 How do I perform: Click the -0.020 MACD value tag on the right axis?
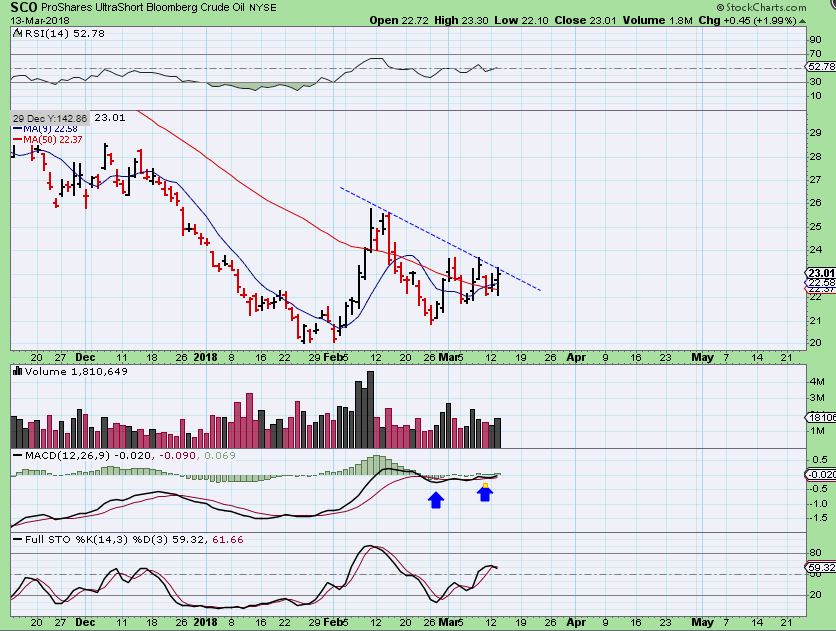click(821, 474)
